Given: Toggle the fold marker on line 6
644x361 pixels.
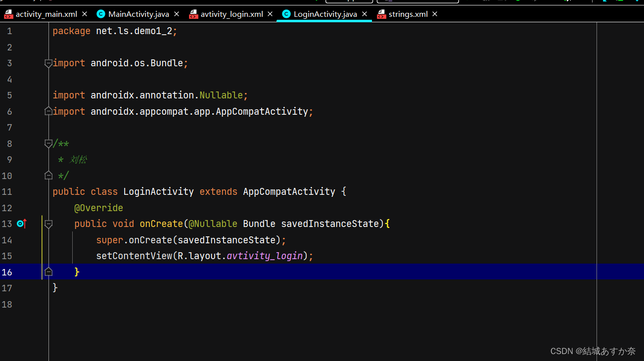Looking at the screenshot, I should (48, 111).
